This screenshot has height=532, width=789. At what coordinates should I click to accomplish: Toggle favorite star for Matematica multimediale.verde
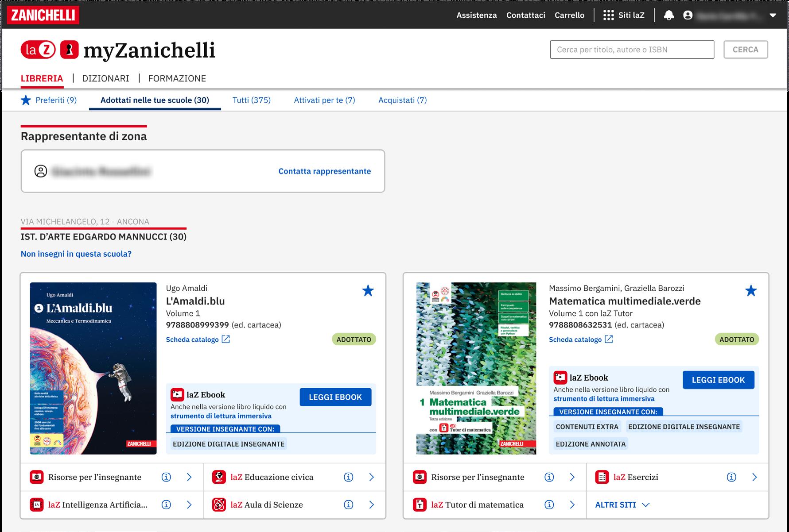point(751,291)
